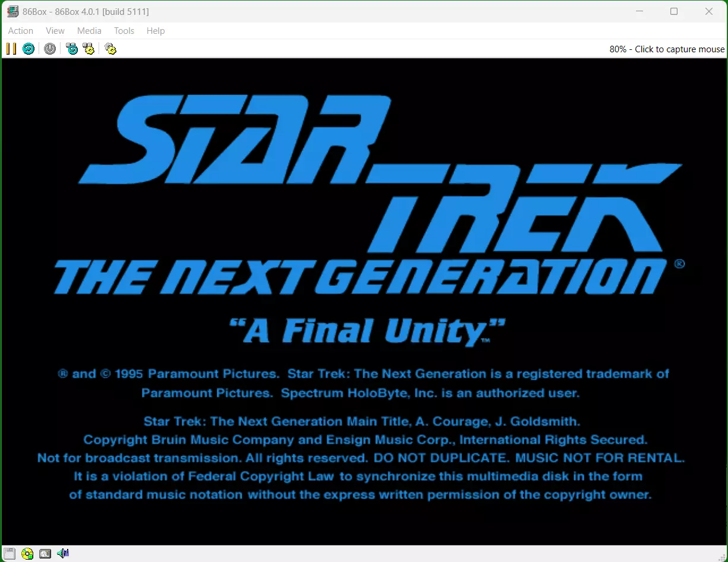Click the hard disk status bar icon
Screen dimensions: 728x562
45,554
